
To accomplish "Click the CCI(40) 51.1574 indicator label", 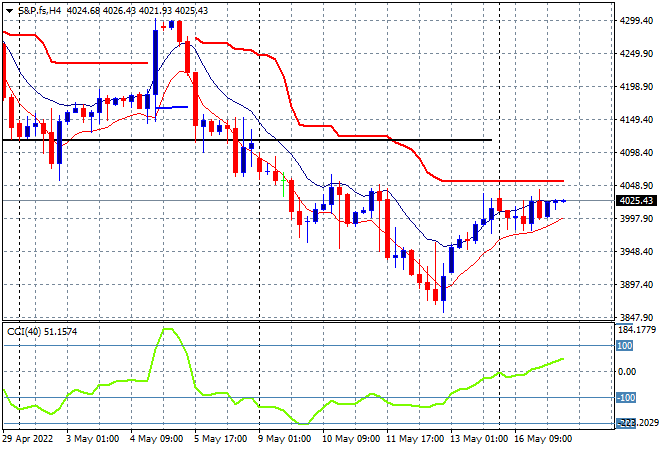I will (x=42, y=332).
